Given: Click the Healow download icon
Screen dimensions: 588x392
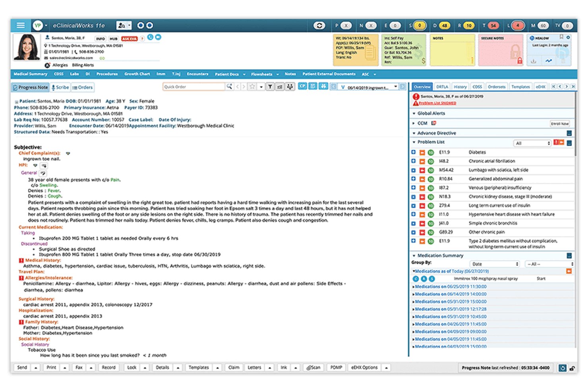Looking at the screenshot, I should pos(534,61).
